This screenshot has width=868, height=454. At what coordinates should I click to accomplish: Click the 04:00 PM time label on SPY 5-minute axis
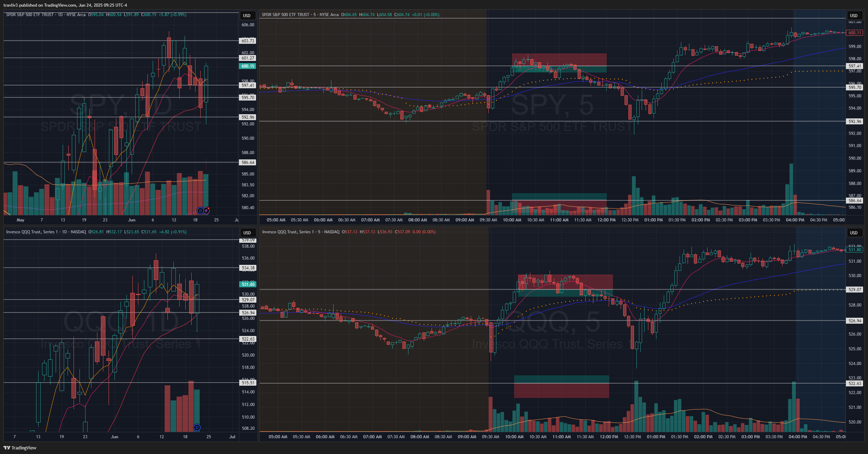[795, 220]
